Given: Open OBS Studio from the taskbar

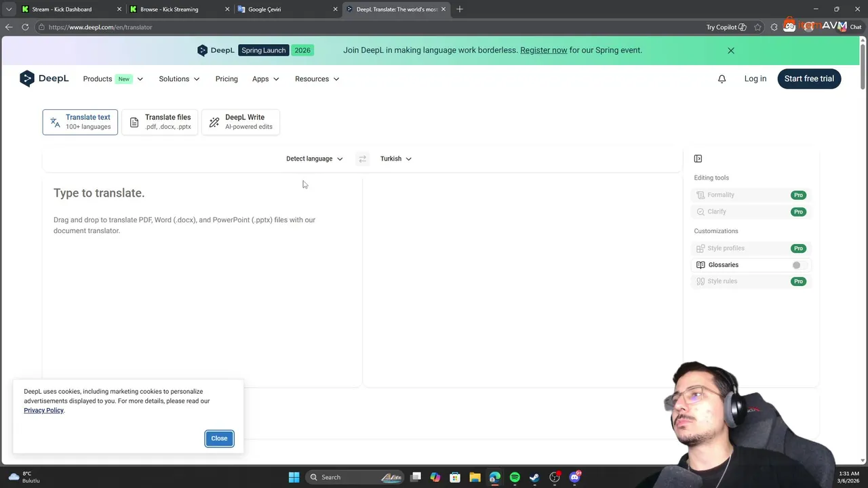Looking at the screenshot, I should click(555, 477).
